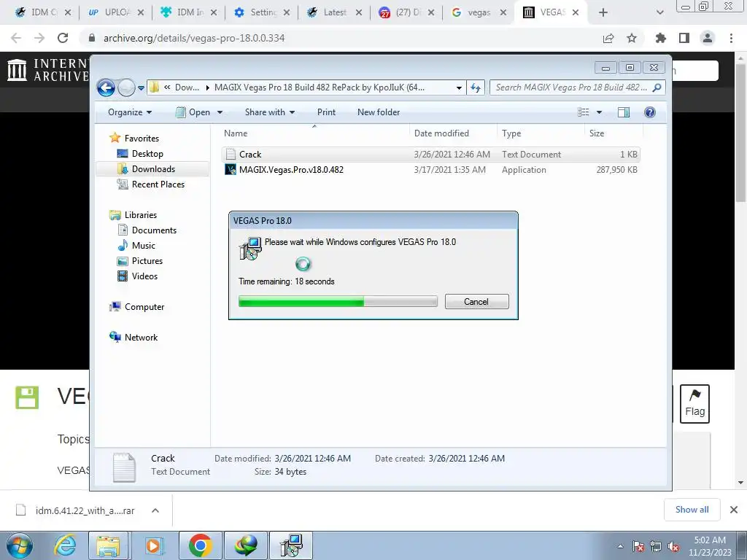
Task: Expand idm.6.41.22 download options chevron
Action: [x=155, y=510]
